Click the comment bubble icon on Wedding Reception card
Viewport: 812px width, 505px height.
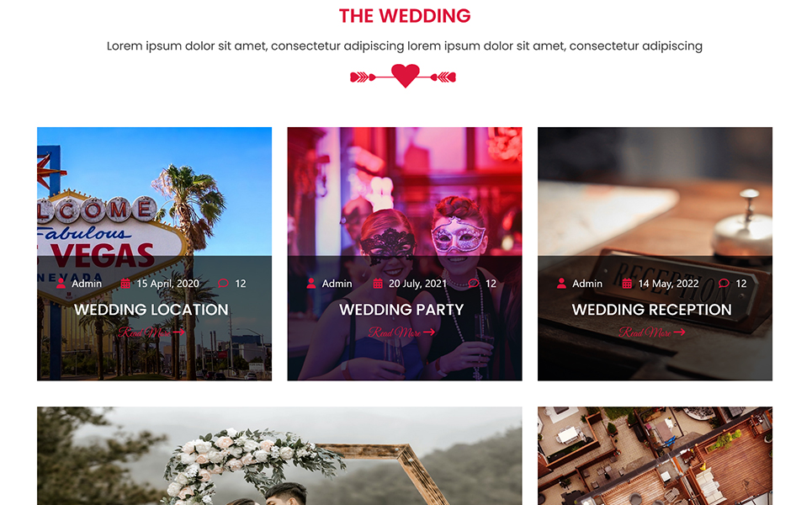pyautogui.click(x=724, y=284)
